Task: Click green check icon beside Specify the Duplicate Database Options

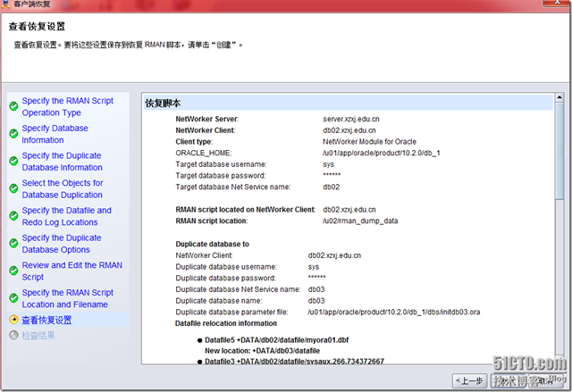Action: click(x=14, y=244)
